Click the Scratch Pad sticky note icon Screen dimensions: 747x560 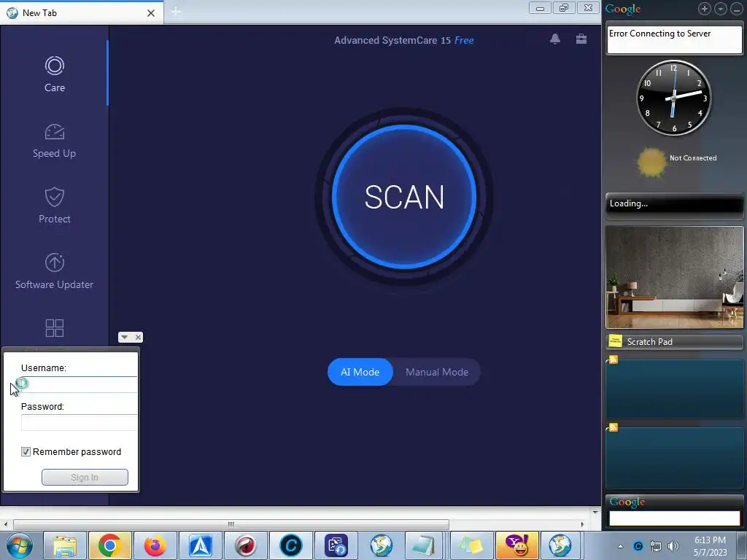tap(615, 341)
